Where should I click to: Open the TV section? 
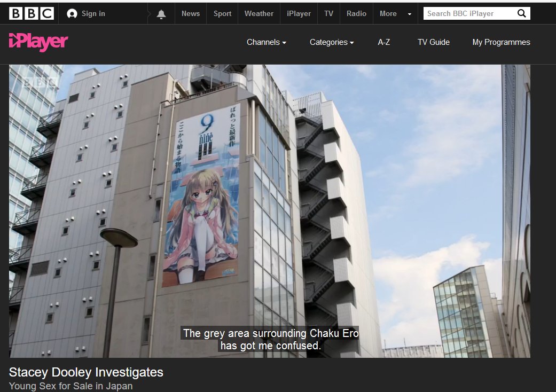328,13
